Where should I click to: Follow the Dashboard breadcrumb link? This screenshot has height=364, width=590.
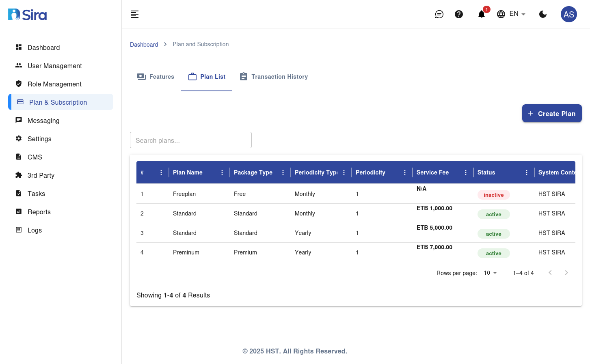[x=144, y=44]
